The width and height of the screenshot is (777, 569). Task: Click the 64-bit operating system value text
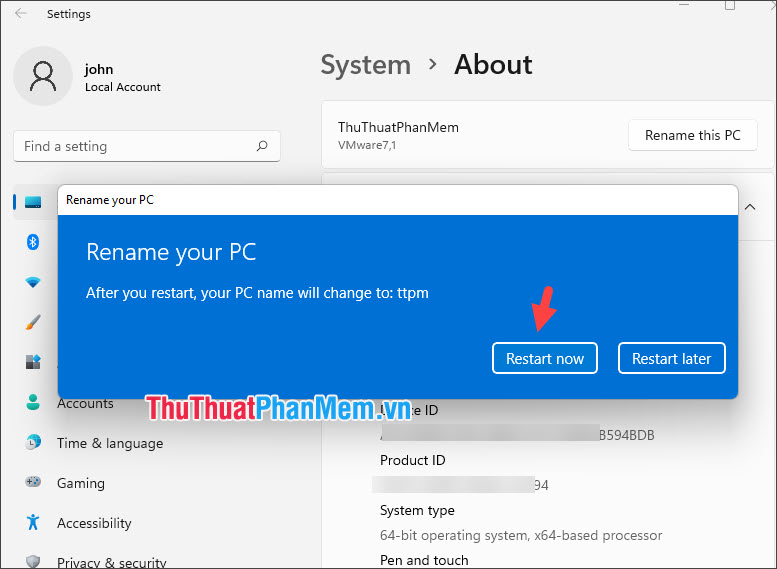pos(521,535)
